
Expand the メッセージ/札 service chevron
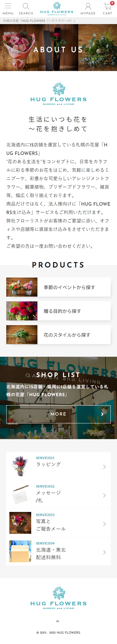pos(104,495)
